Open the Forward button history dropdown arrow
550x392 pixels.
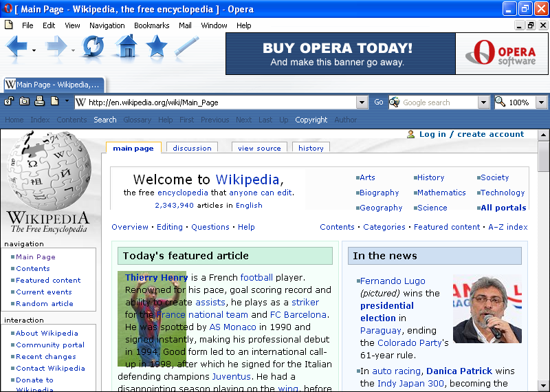73,50
